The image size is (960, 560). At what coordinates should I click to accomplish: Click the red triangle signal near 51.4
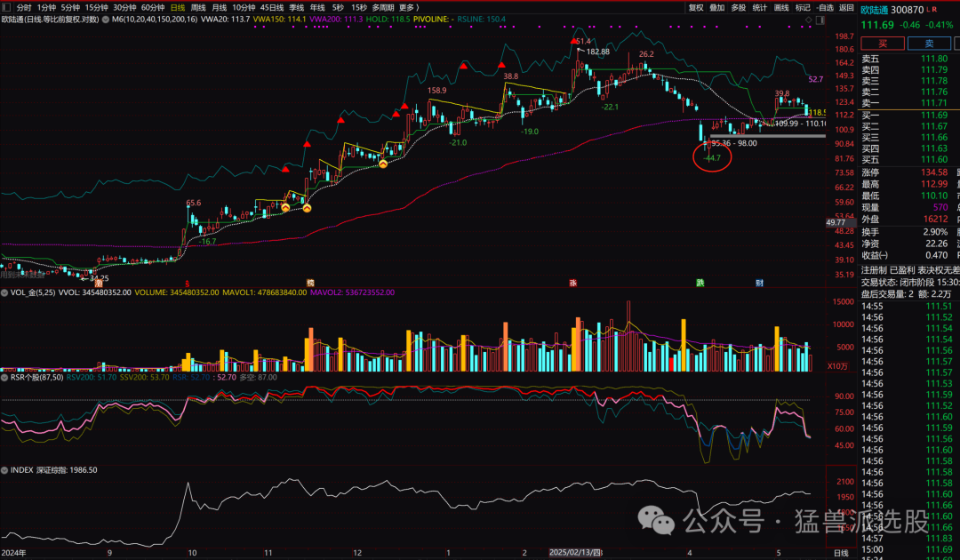click(573, 41)
